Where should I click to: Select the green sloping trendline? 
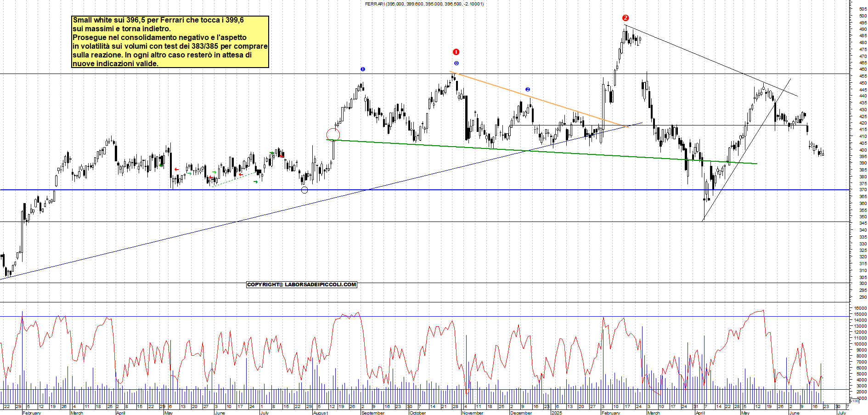pos(542,152)
